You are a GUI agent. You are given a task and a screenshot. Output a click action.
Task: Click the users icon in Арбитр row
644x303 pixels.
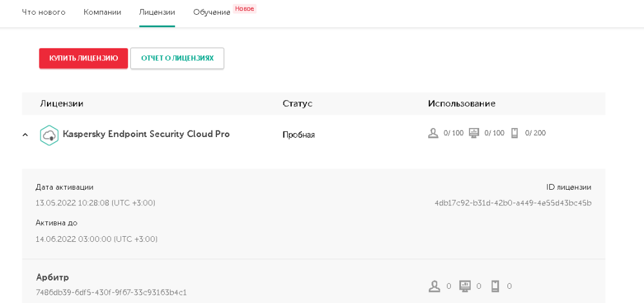(x=435, y=286)
